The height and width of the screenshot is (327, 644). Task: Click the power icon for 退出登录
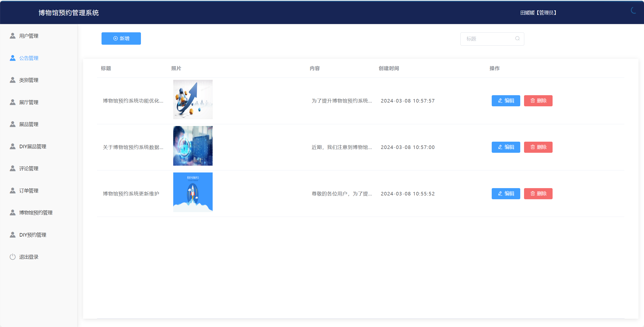(x=13, y=257)
